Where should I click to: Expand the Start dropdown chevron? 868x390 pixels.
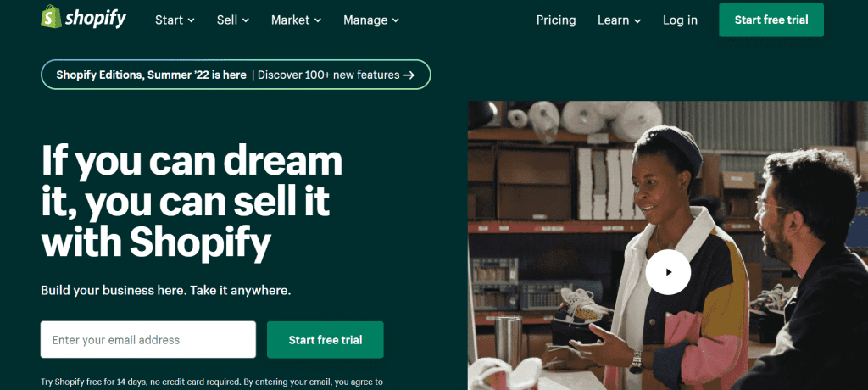tap(191, 20)
